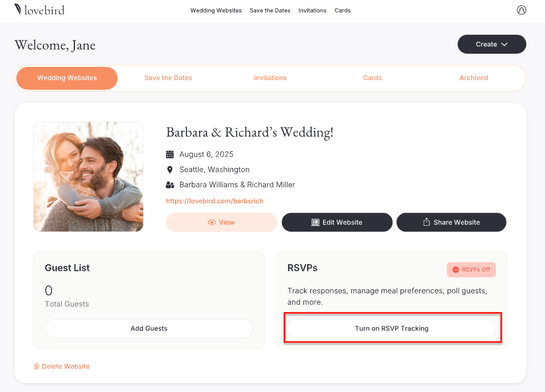
Task: Click the RSVPs Off status badge
Action: [x=471, y=270]
